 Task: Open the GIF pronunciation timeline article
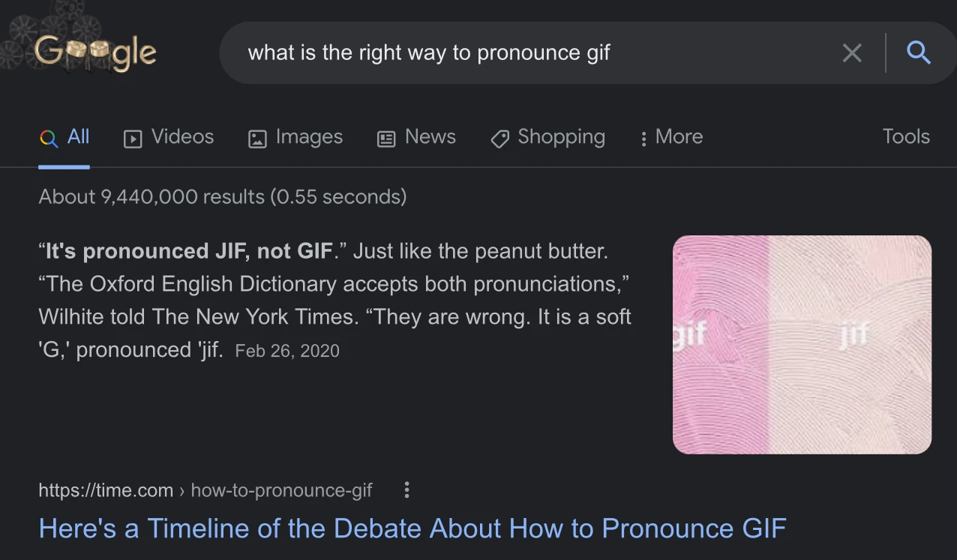(412, 529)
